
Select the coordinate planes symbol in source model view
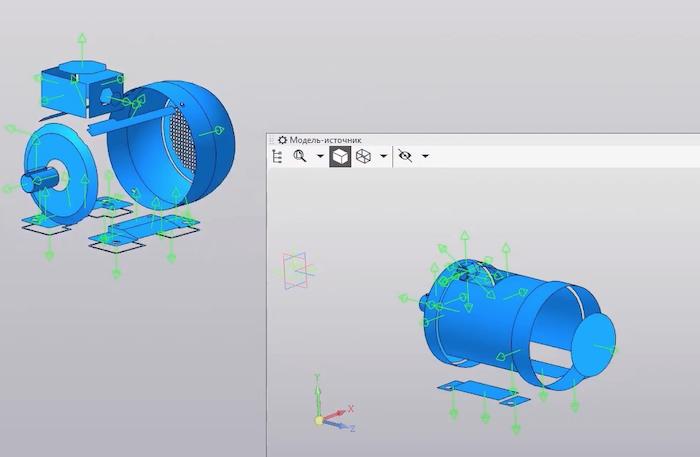pos(295,270)
